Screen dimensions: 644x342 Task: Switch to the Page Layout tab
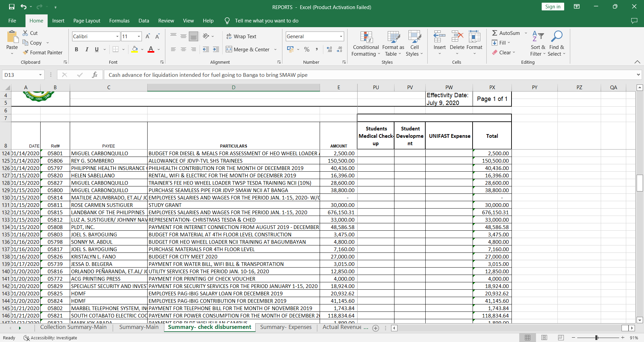[87, 20]
